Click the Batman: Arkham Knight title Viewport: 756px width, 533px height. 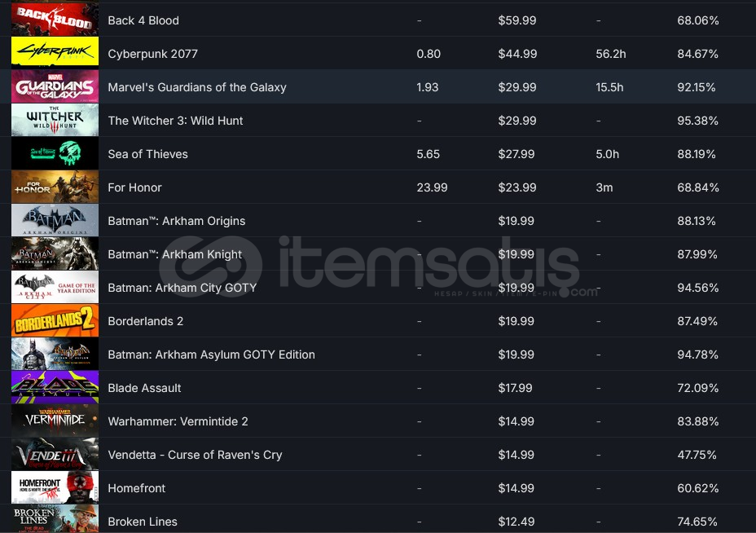(174, 254)
